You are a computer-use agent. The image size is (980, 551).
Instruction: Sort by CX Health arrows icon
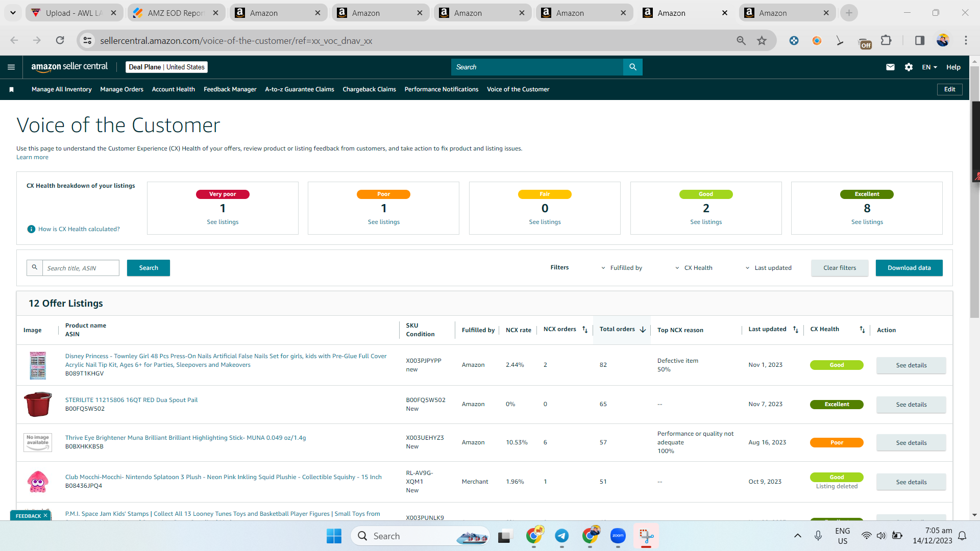pyautogui.click(x=862, y=330)
